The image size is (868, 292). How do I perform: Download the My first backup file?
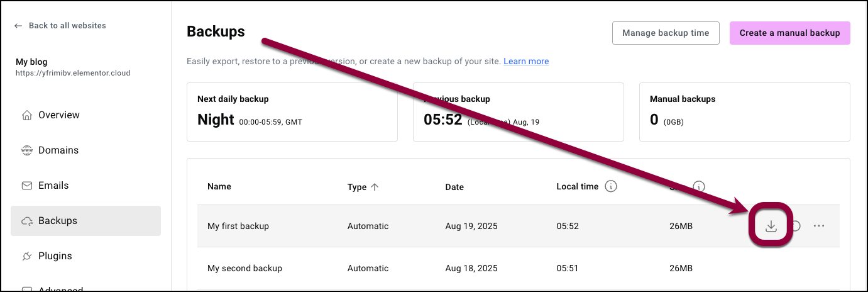(x=771, y=226)
